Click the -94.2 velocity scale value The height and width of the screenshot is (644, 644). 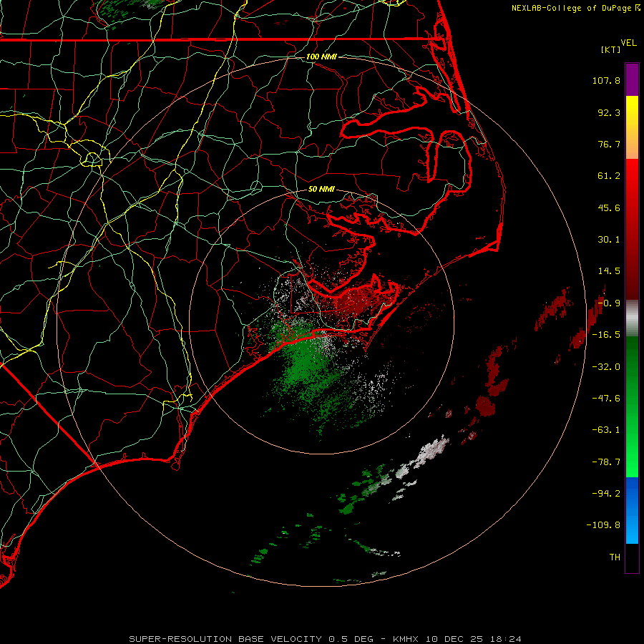coord(606,494)
